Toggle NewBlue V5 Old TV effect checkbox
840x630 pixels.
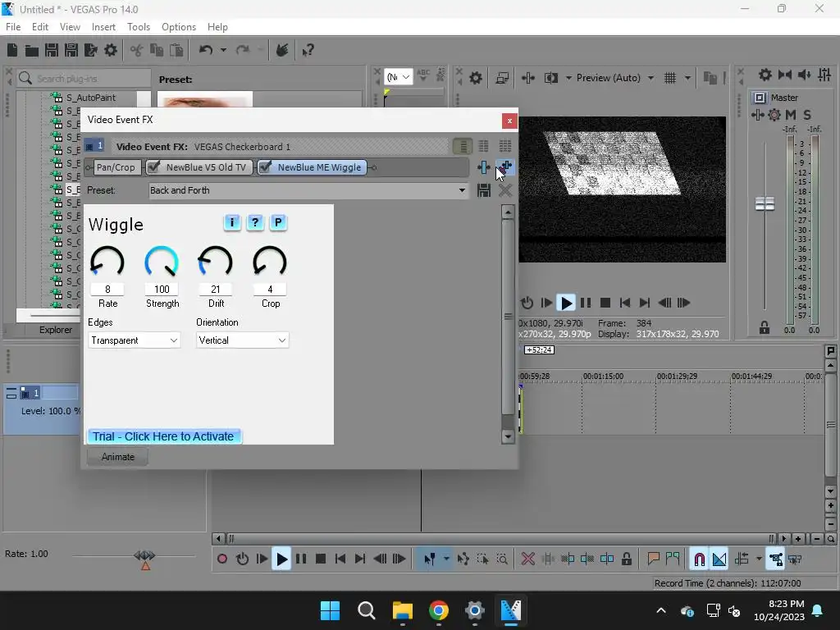coord(153,167)
